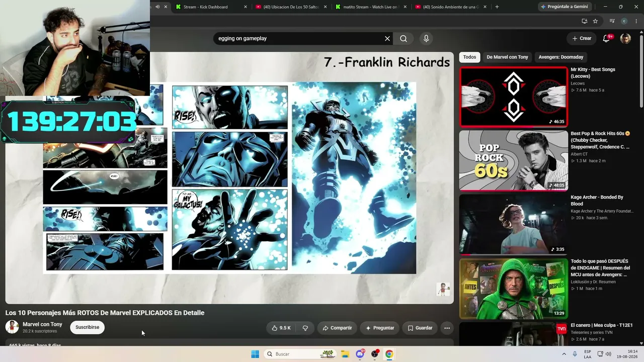Open File Explorer from taskbar
Viewport: 644px width, 362px height.
[345, 354]
